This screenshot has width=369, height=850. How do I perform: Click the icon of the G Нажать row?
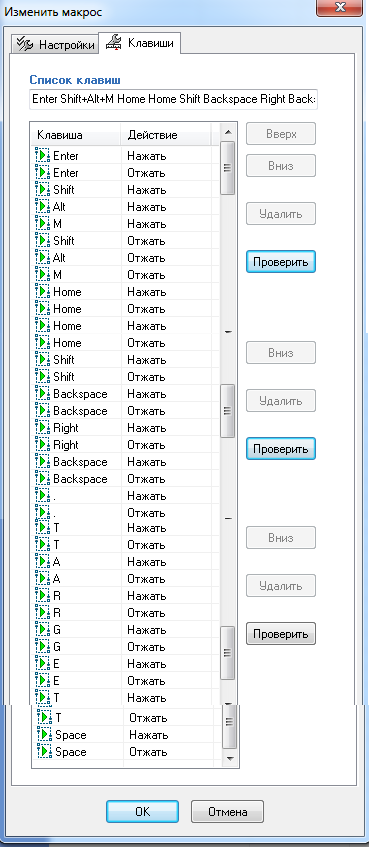pyautogui.click(x=42, y=630)
